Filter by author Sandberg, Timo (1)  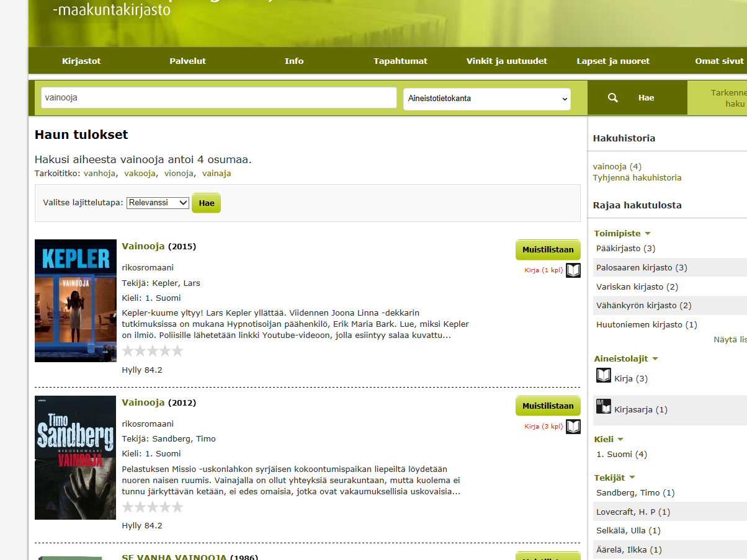point(635,492)
